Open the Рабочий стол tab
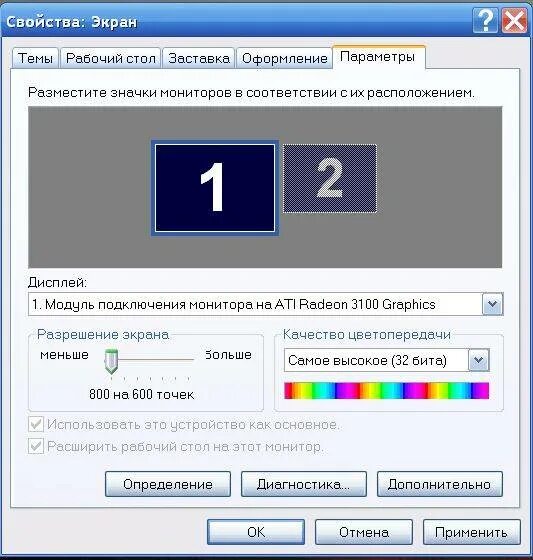The height and width of the screenshot is (560, 533). click(x=111, y=58)
